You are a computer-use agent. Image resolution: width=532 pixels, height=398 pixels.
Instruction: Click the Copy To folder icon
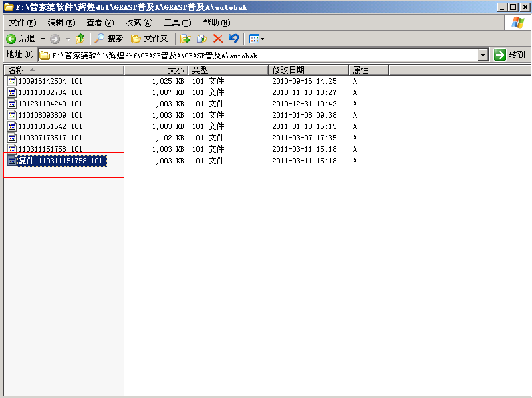coord(201,39)
